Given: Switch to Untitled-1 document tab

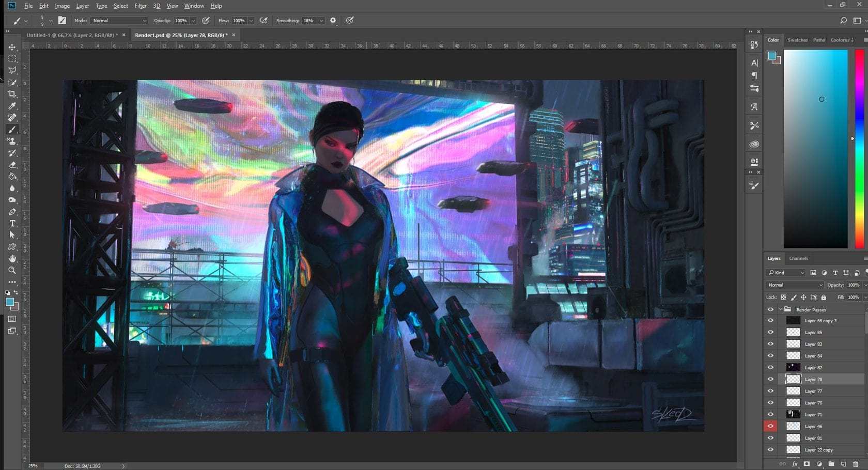Looking at the screenshot, I should [72, 35].
